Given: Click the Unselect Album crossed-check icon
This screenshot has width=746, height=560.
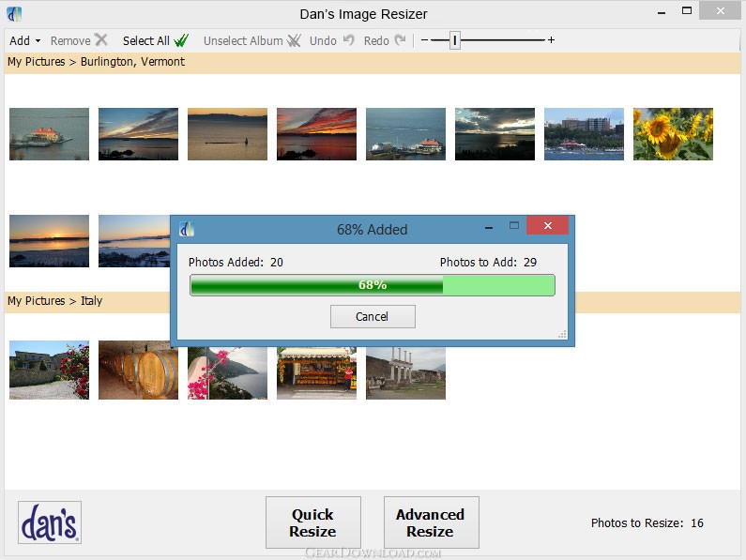Looking at the screenshot, I should click(x=294, y=40).
